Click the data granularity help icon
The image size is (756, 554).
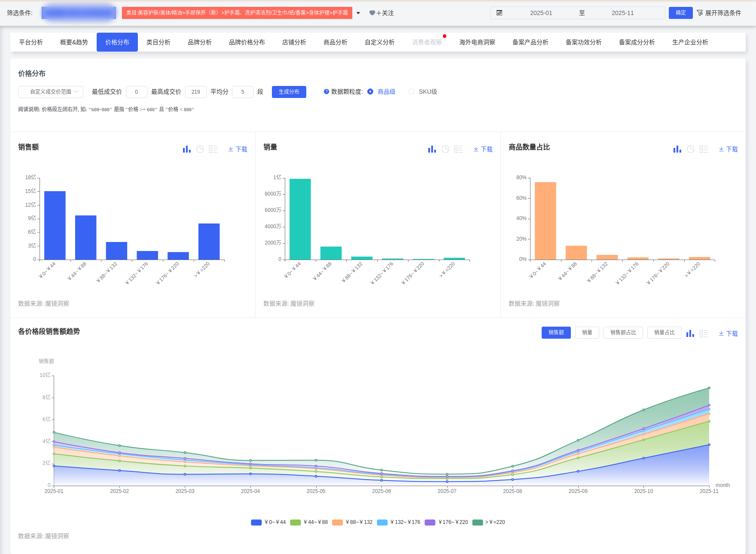(326, 92)
